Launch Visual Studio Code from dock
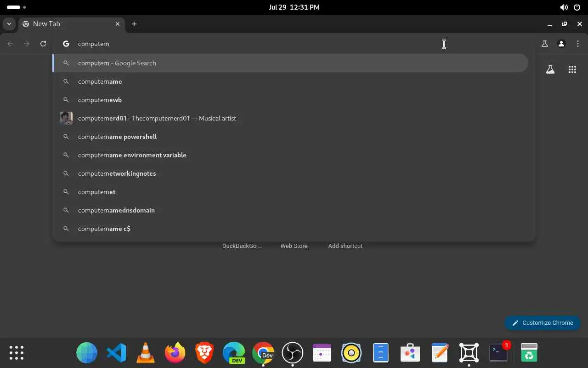 (116, 353)
